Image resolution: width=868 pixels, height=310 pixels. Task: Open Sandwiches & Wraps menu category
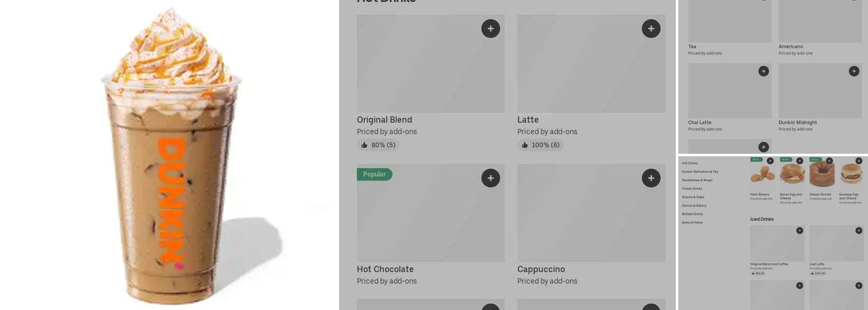pos(697,180)
